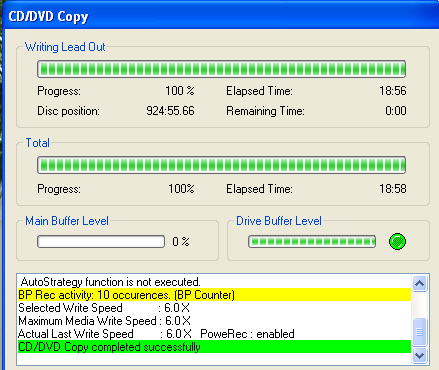Click the green drive buffer status indicator
This screenshot has width=439, height=370.
[397, 241]
